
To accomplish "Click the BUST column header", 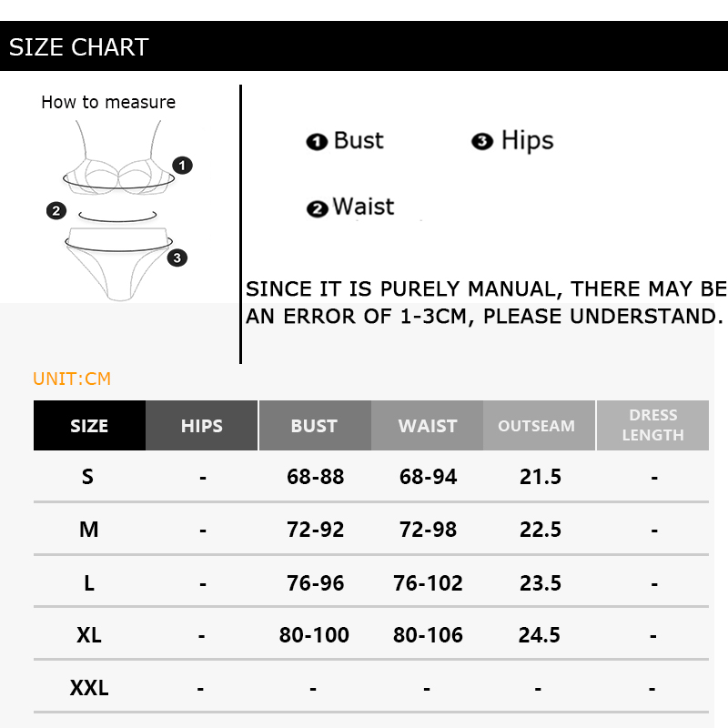I will point(314,426).
